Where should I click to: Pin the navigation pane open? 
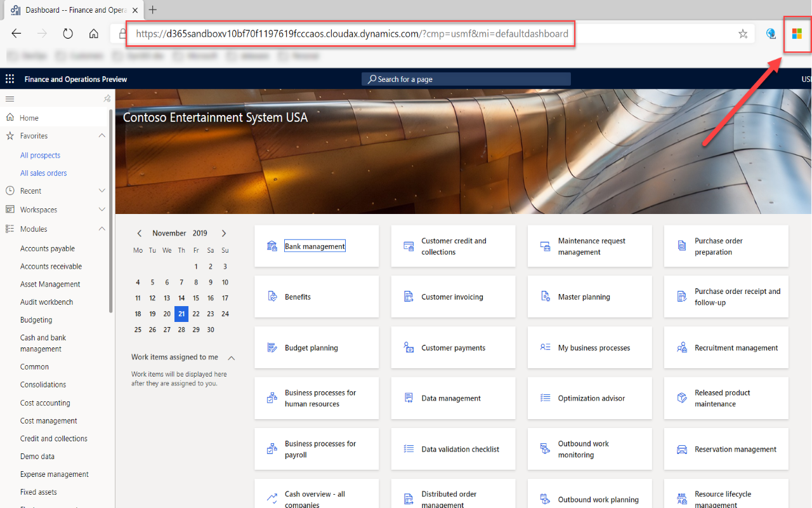[107, 99]
